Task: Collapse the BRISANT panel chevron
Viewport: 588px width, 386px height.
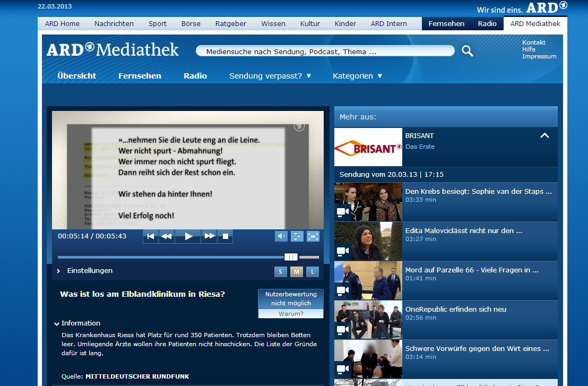Action: click(x=544, y=135)
